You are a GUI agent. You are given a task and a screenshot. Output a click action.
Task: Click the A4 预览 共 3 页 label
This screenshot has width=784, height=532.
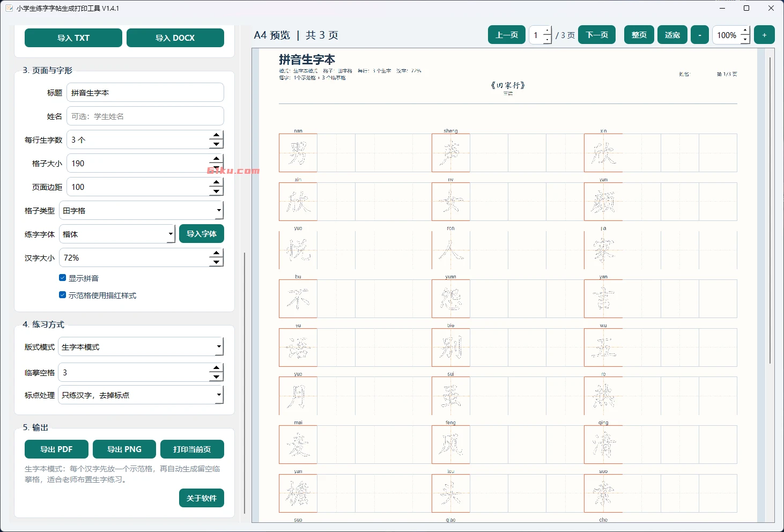coord(296,35)
